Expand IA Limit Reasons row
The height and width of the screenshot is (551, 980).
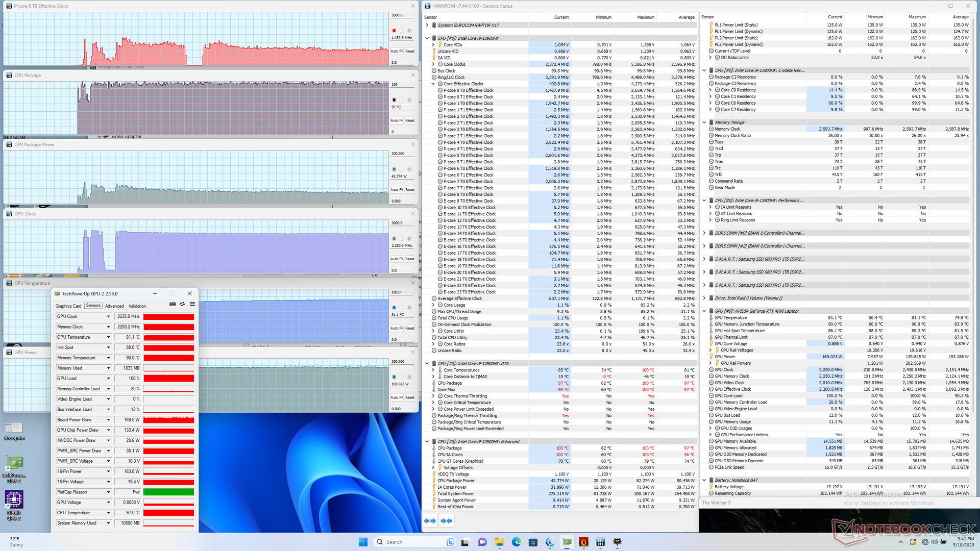[x=710, y=207]
